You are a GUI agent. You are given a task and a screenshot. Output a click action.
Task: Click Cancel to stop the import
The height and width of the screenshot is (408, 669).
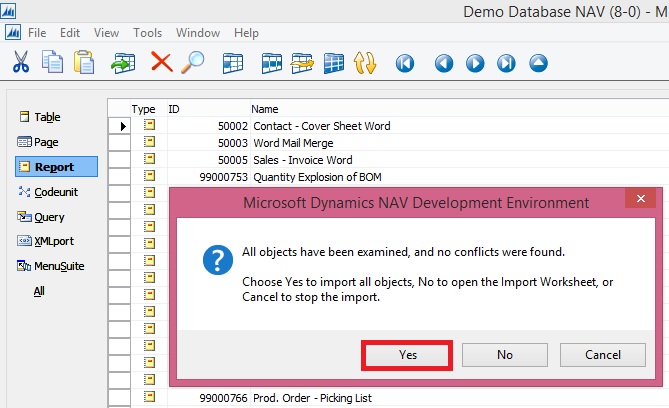pyautogui.click(x=603, y=354)
